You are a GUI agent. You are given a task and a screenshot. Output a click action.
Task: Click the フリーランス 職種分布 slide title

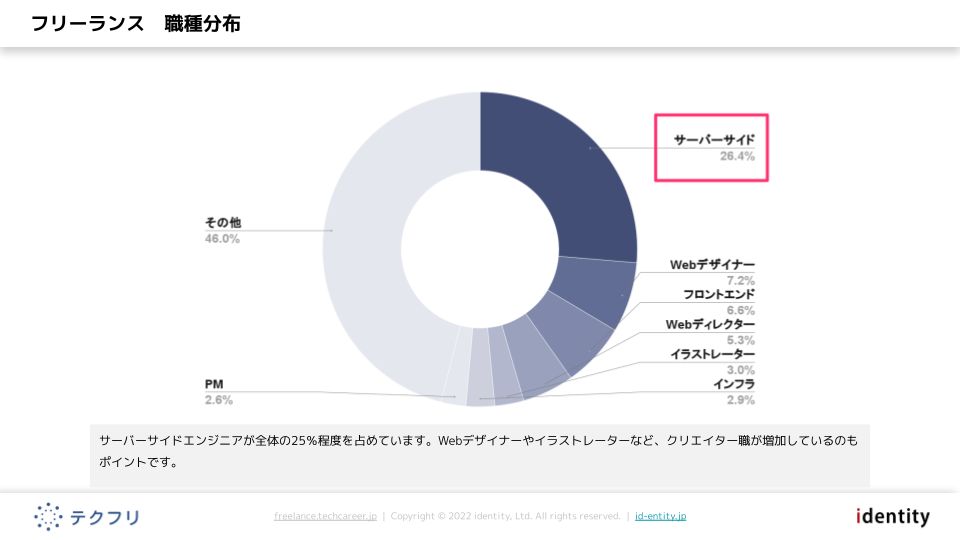pos(136,24)
